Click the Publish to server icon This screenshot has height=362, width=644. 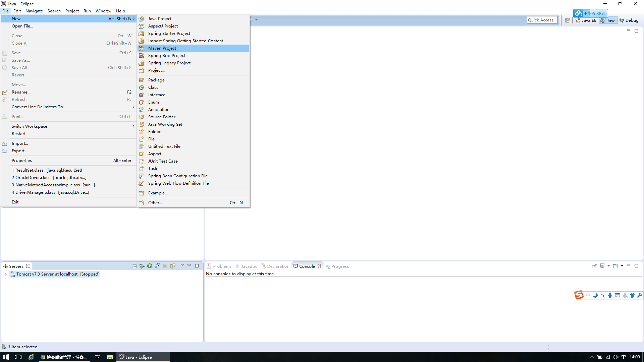click(x=173, y=266)
